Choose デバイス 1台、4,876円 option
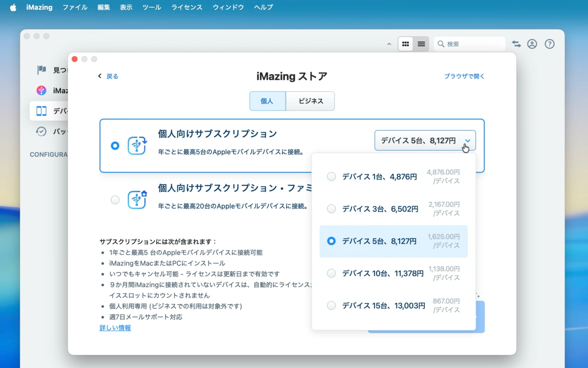 click(x=393, y=177)
